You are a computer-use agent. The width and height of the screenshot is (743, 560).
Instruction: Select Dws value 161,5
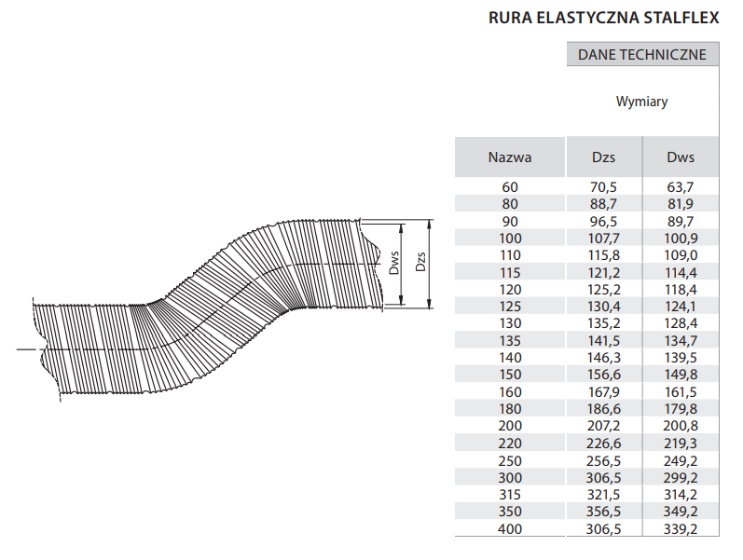point(681,392)
